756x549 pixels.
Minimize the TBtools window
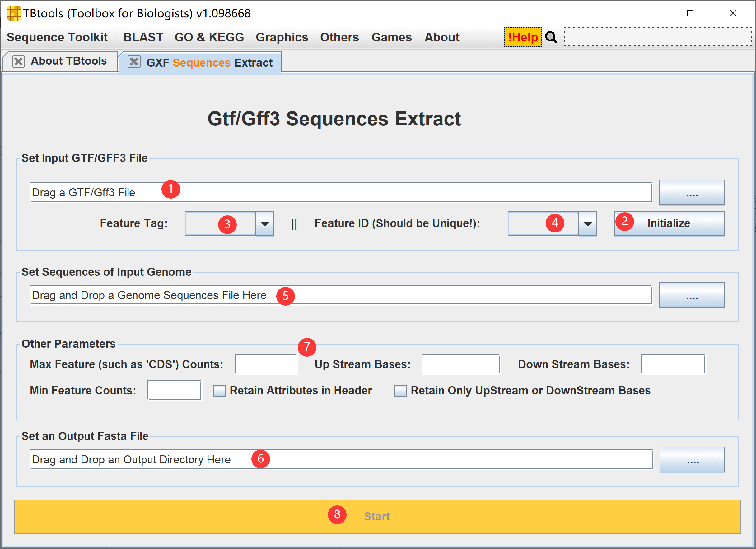[648, 13]
